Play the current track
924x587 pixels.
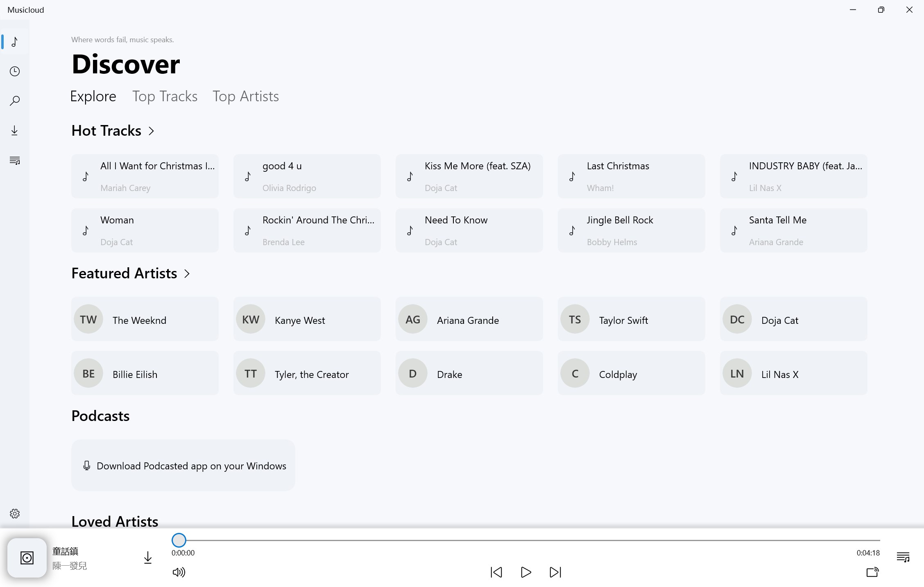525,572
